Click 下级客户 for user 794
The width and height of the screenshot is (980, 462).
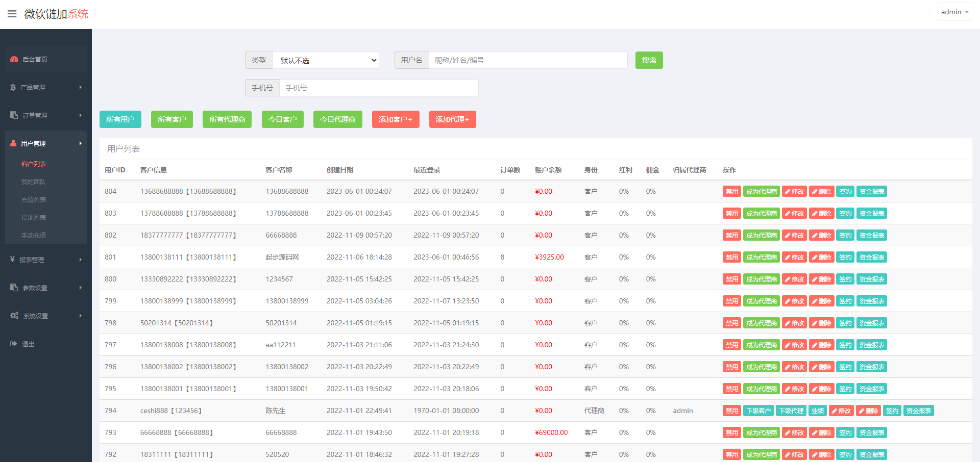pyautogui.click(x=758, y=411)
